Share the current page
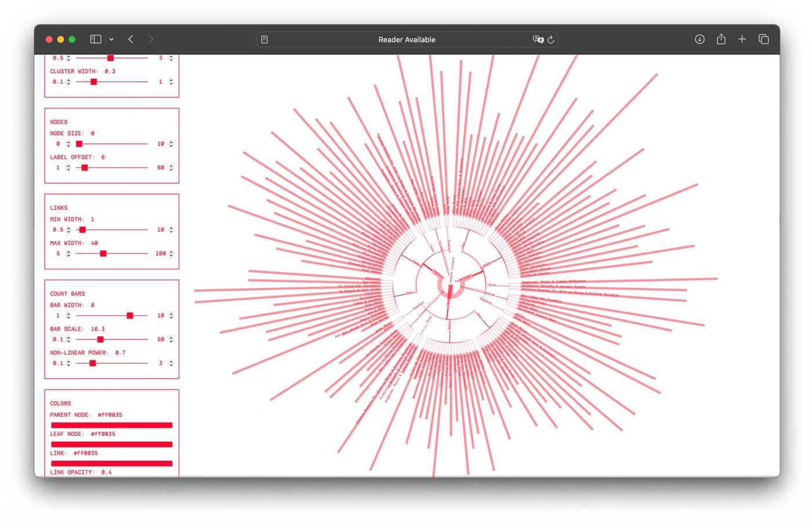 720,39
